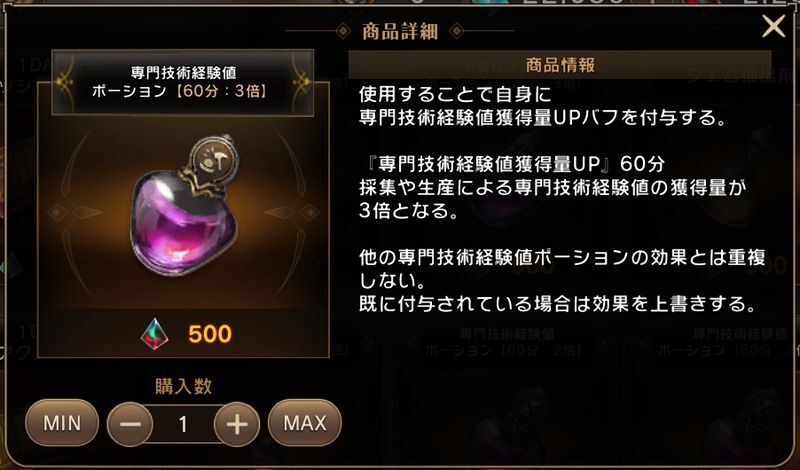The image size is (800, 470).
Task: Select the purchase quantity field showing 1
Action: (x=183, y=424)
